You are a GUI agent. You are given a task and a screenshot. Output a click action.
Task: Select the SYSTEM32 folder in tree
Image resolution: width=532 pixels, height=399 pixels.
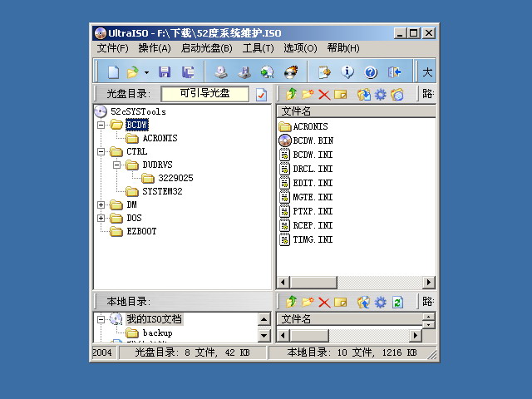pyautogui.click(x=162, y=191)
